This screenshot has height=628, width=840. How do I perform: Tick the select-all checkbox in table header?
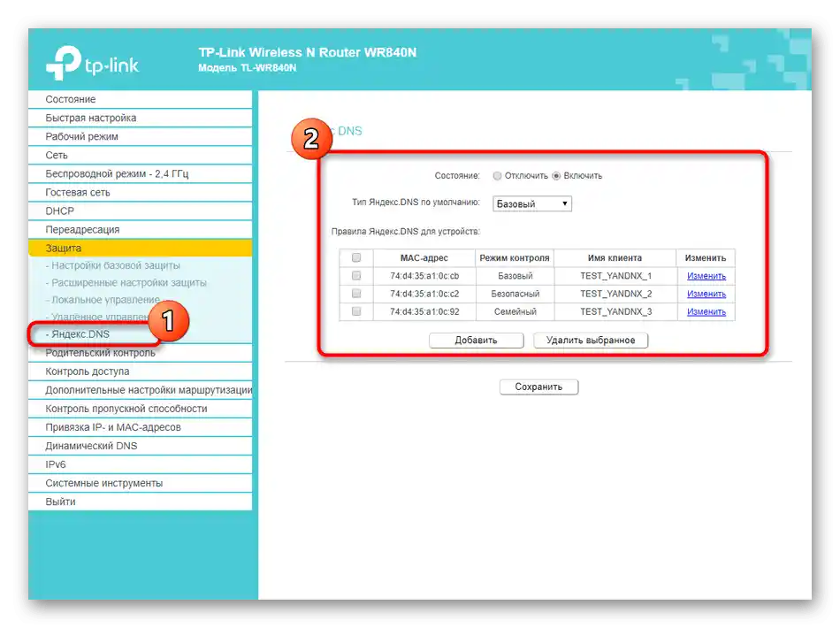click(x=356, y=257)
